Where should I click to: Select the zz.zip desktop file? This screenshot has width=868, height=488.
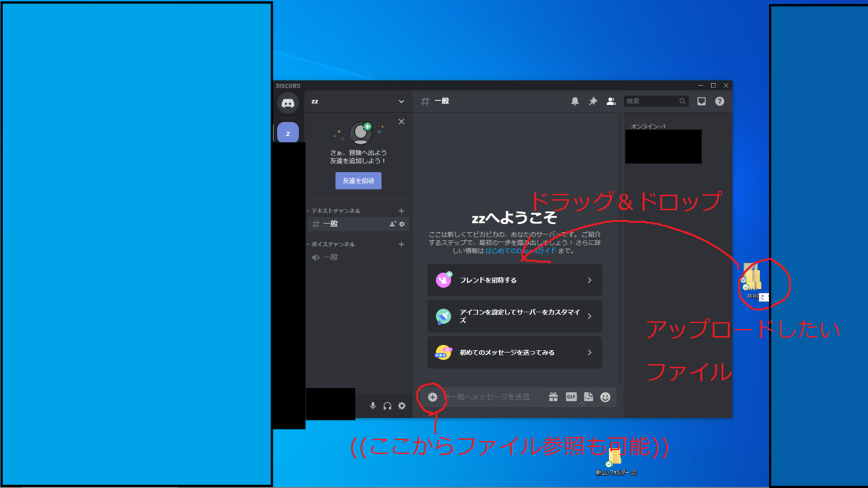752,282
